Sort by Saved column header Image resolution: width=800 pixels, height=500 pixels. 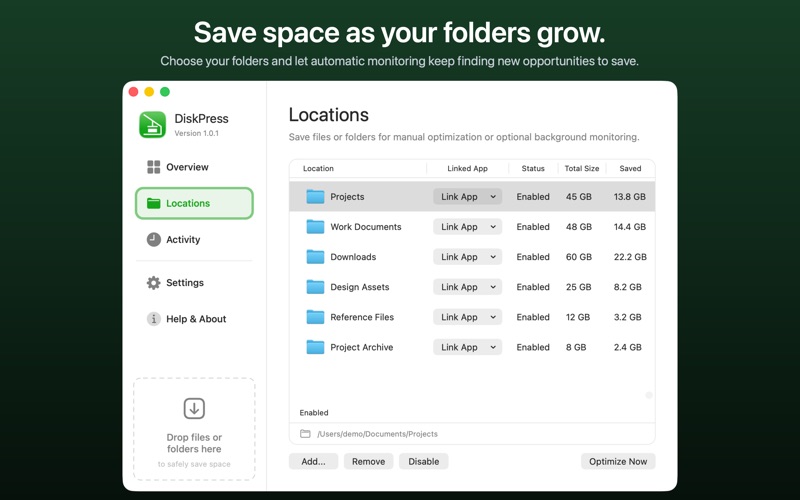pos(630,168)
